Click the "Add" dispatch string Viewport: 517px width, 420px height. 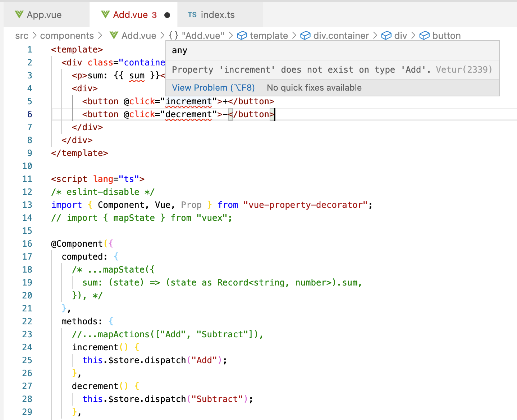pyautogui.click(x=204, y=360)
